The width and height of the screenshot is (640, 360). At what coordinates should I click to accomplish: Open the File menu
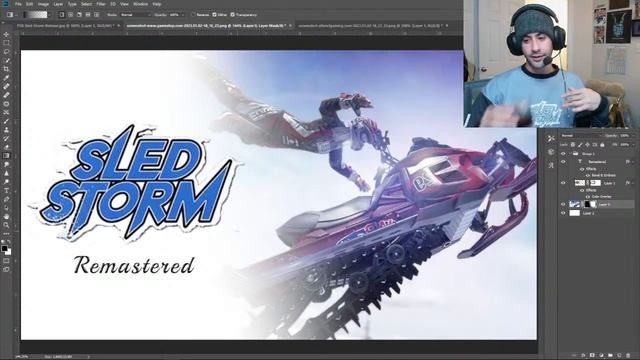pos(18,4)
